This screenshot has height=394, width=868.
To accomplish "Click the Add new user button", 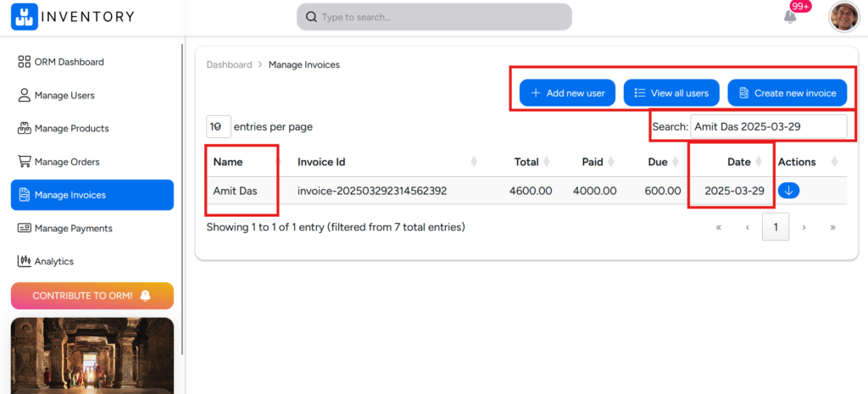I will click(567, 93).
